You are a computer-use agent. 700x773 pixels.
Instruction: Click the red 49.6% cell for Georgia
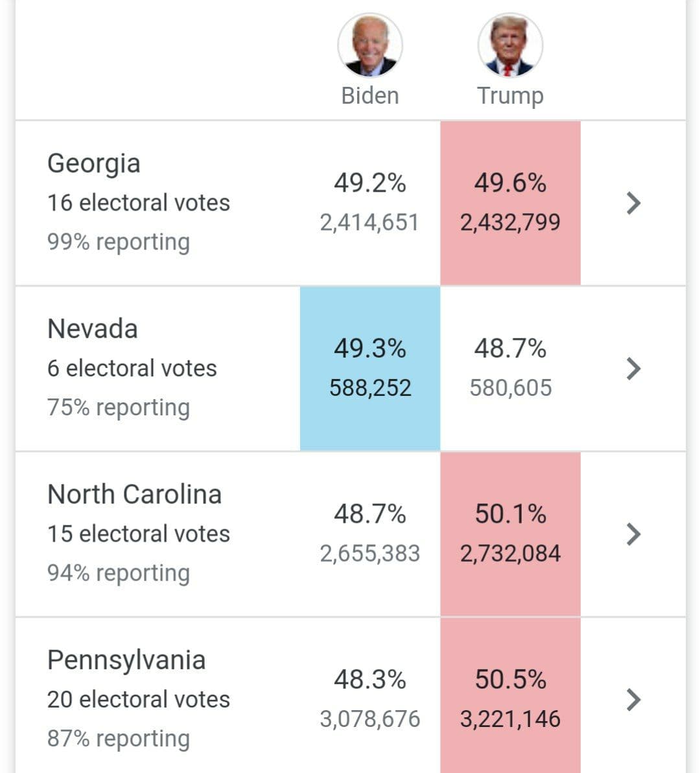510,202
